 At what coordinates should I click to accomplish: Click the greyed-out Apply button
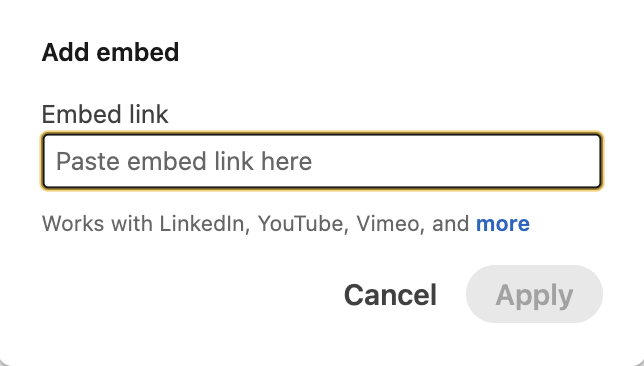(x=534, y=294)
